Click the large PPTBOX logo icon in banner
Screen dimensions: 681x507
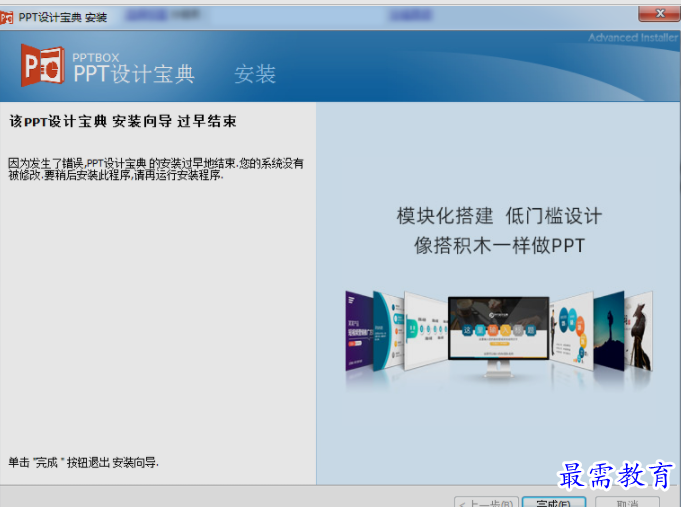tap(43, 65)
